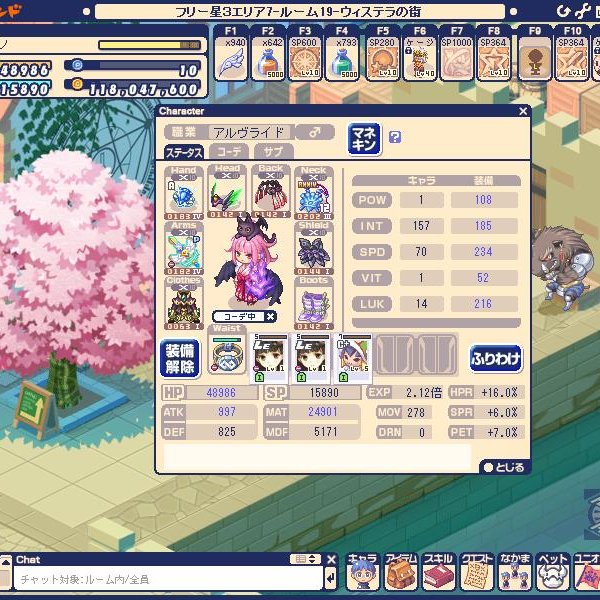The image size is (600, 600).
Task: Click the first empty card slot
Action: pyautogui.click(x=394, y=354)
